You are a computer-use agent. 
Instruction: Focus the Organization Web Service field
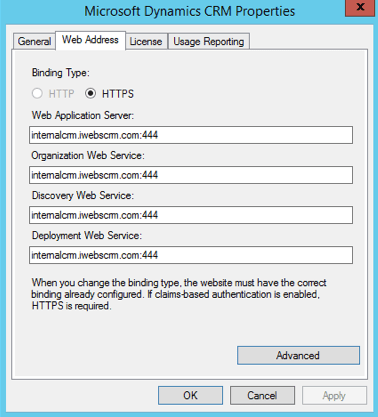[x=191, y=175]
